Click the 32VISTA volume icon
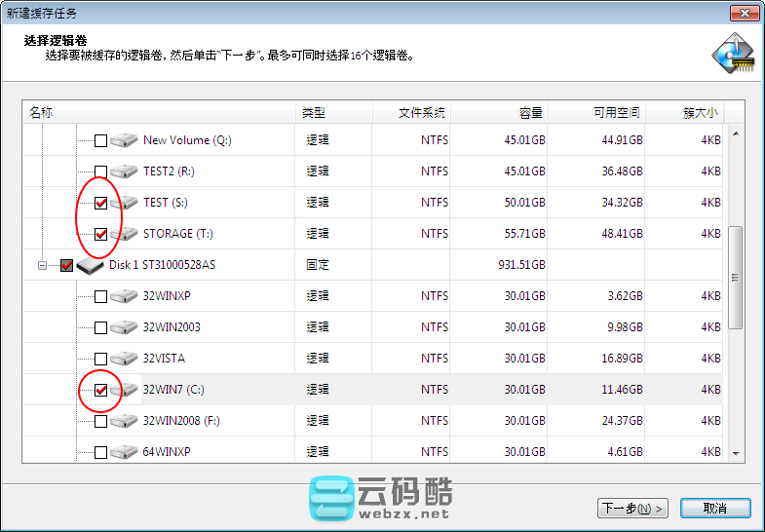Viewport: 765px width, 532px height. point(125,359)
